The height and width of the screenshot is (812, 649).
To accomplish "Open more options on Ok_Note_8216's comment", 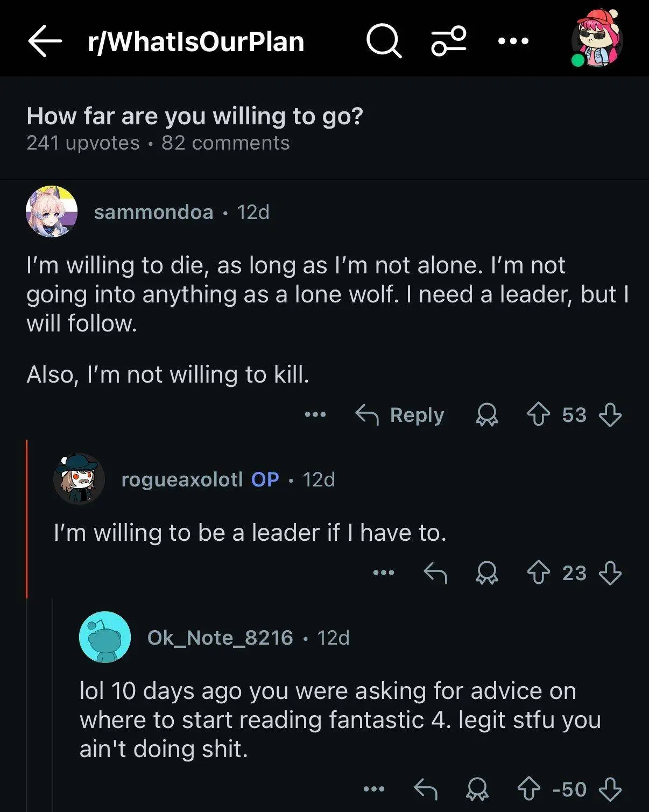I will tap(374, 789).
